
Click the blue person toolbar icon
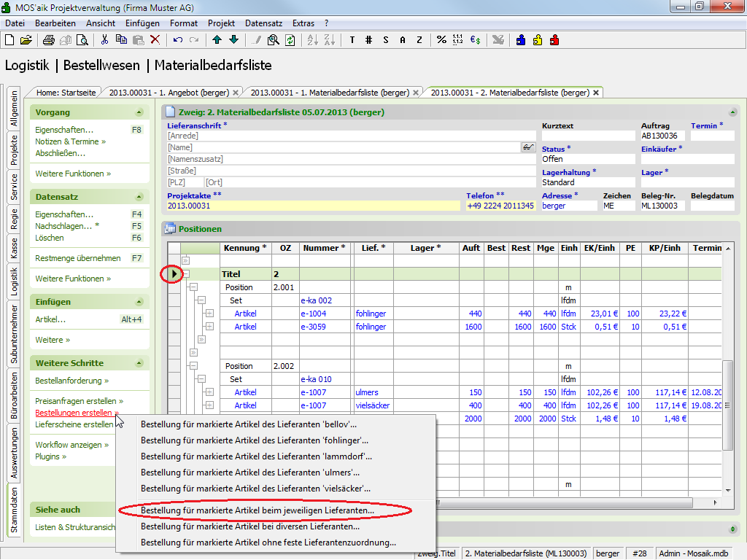pyautogui.click(x=521, y=40)
